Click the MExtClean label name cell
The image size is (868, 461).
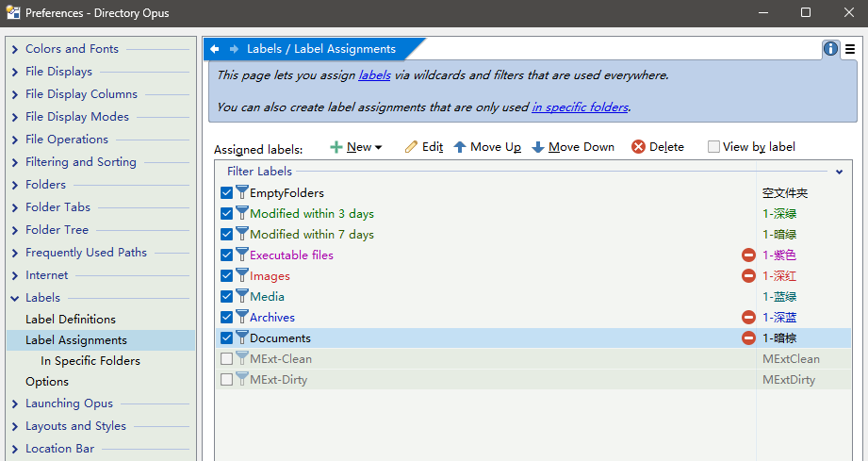point(791,359)
